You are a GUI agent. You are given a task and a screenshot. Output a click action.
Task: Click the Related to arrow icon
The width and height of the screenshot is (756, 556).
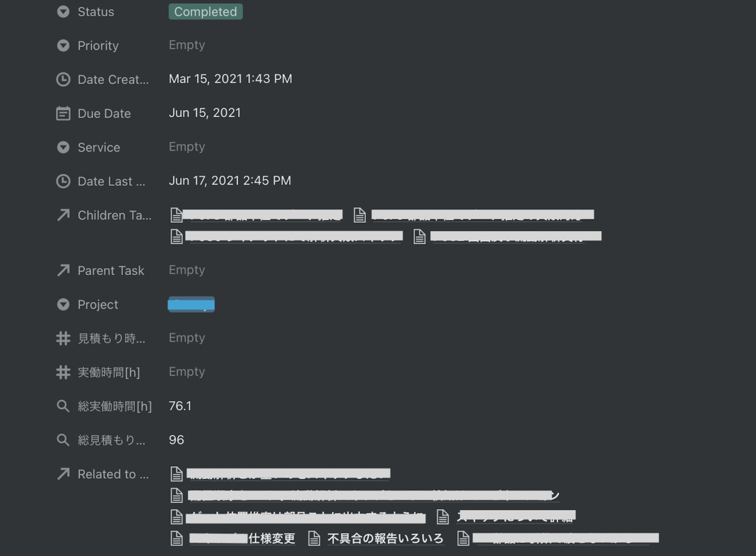pyautogui.click(x=63, y=474)
